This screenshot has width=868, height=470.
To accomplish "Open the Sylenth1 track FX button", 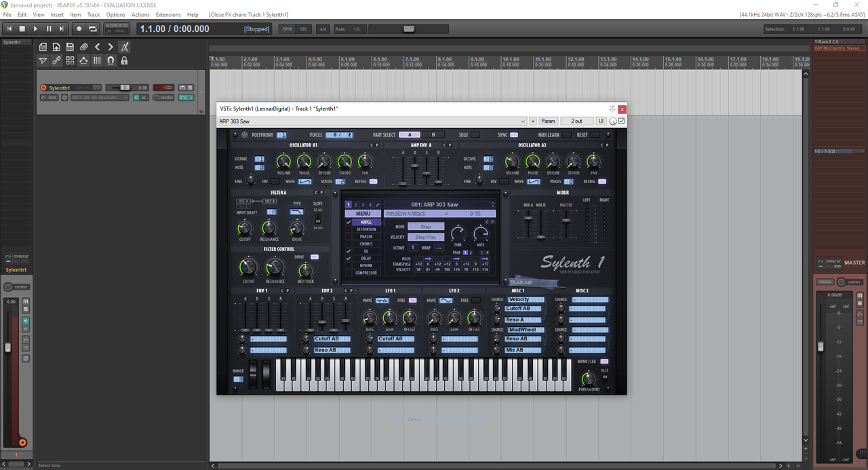I will pos(185,98).
